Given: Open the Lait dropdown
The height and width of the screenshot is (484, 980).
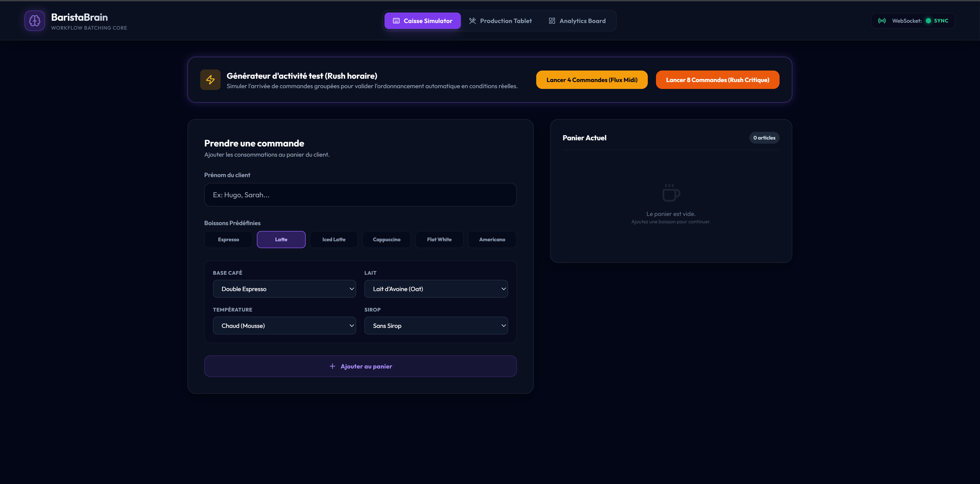Looking at the screenshot, I should tap(436, 289).
